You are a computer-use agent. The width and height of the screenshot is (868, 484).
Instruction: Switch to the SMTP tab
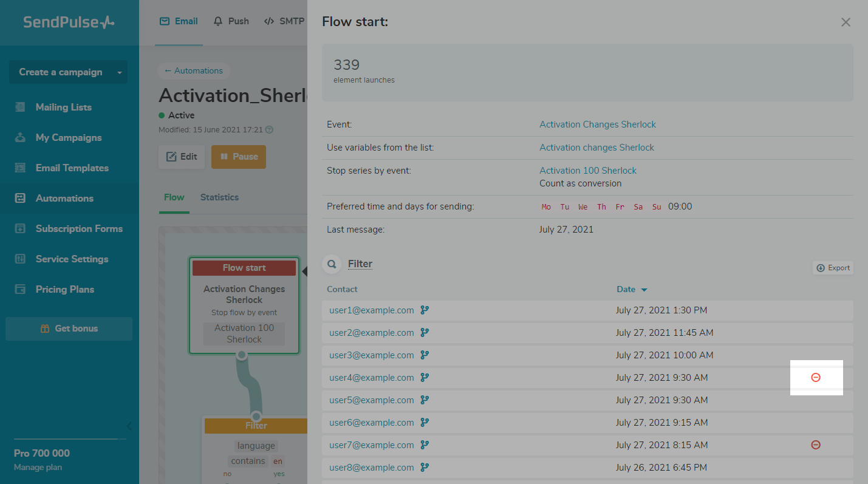point(284,21)
